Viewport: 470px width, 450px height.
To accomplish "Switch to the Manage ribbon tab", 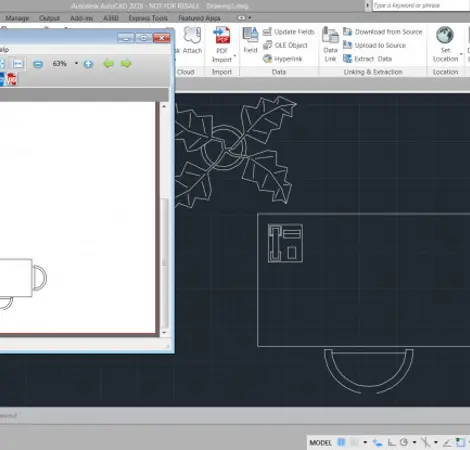I will [17, 18].
